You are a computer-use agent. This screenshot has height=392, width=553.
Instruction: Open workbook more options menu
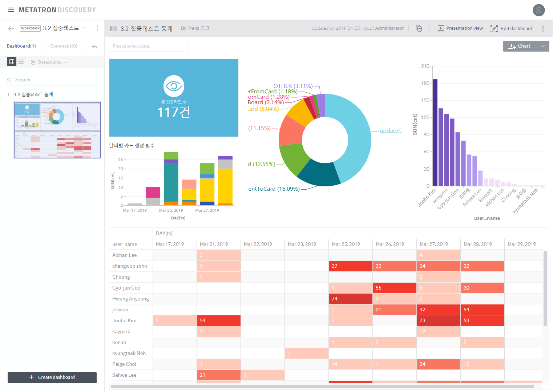coord(97,28)
